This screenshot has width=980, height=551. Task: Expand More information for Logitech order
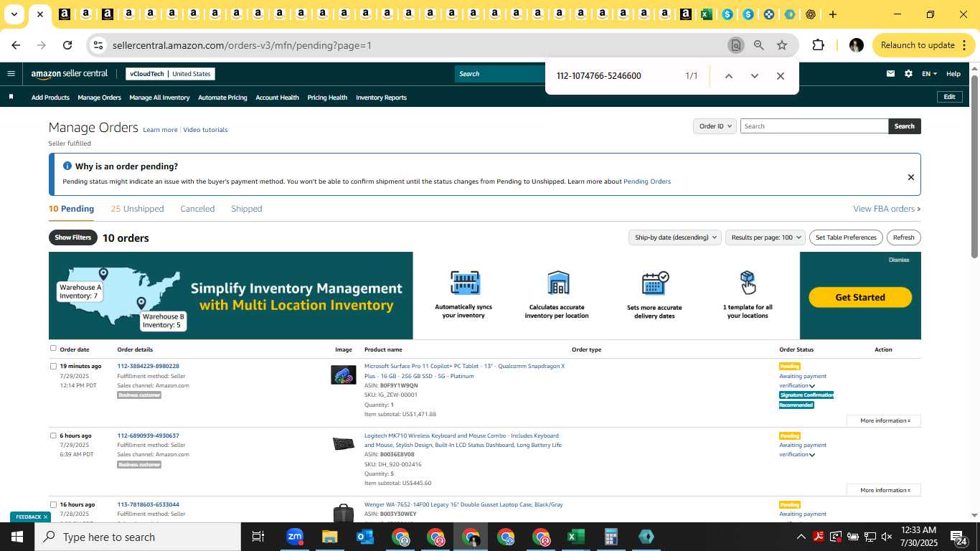[885, 490]
